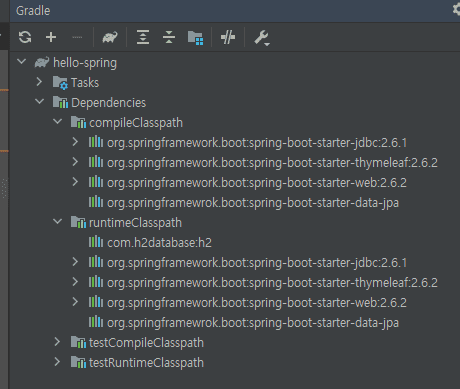The width and height of the screenshot is (460, 389).
Task: Collapse all tree nodes
Action: (169, 37)
